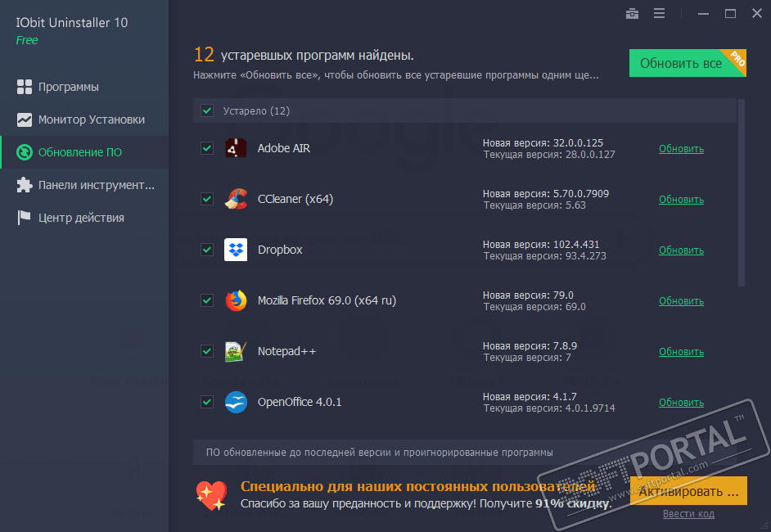
Task: Click Обновить link for Mozilla Firefox
Action: coord(681,301)
